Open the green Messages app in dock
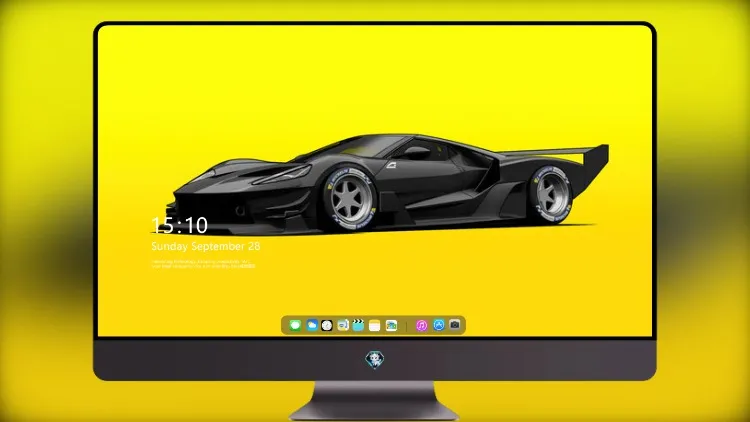750x422 pixels. (295, 325)
